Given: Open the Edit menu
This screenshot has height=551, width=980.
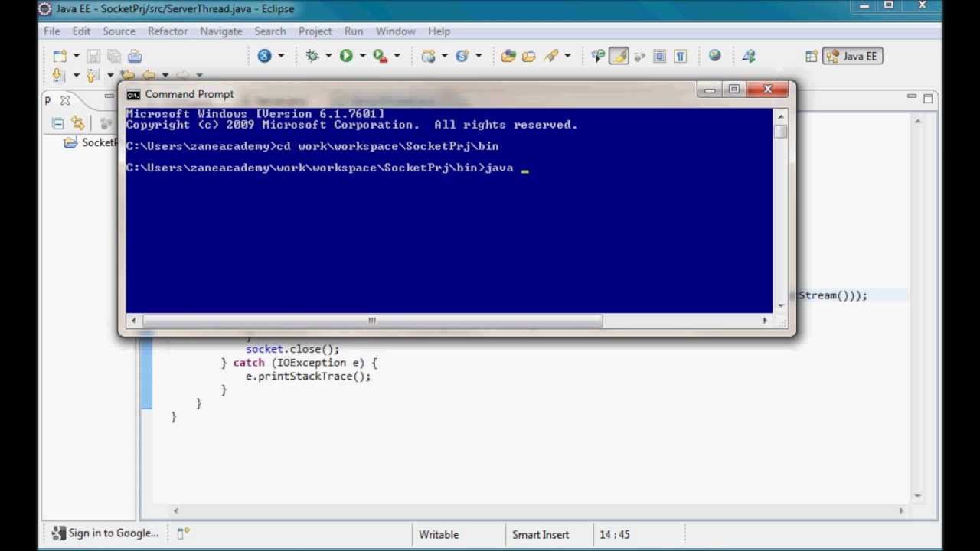Looking at the screenshot, I should (x=81, y=31).
